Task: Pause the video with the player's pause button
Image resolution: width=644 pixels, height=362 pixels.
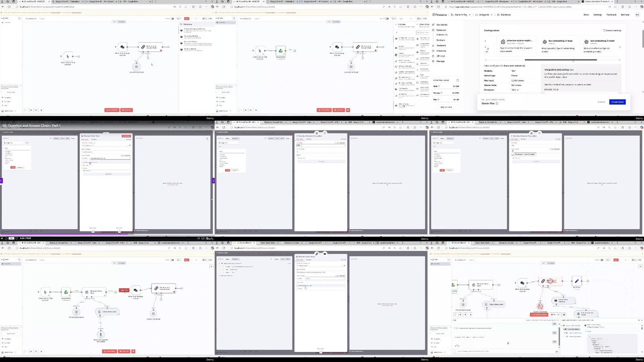Action: (2, 238)
